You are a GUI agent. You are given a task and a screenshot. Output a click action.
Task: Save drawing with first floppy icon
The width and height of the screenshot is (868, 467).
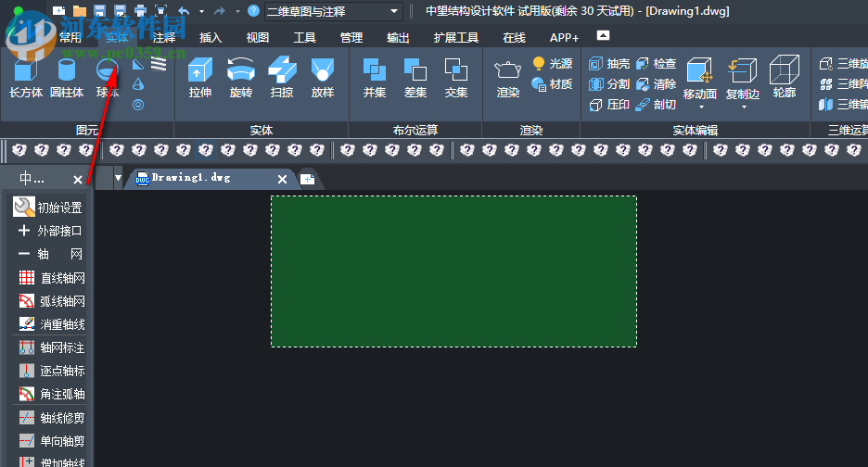point(99,10)
